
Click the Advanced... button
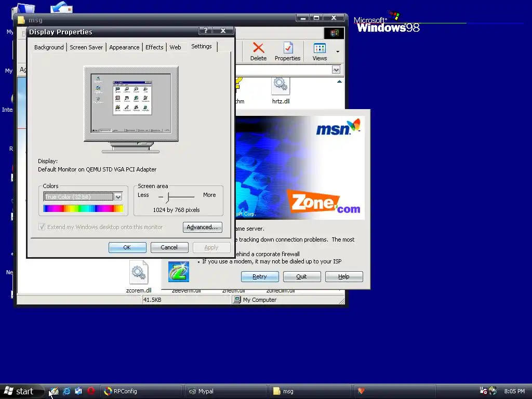tap(202, 227)
